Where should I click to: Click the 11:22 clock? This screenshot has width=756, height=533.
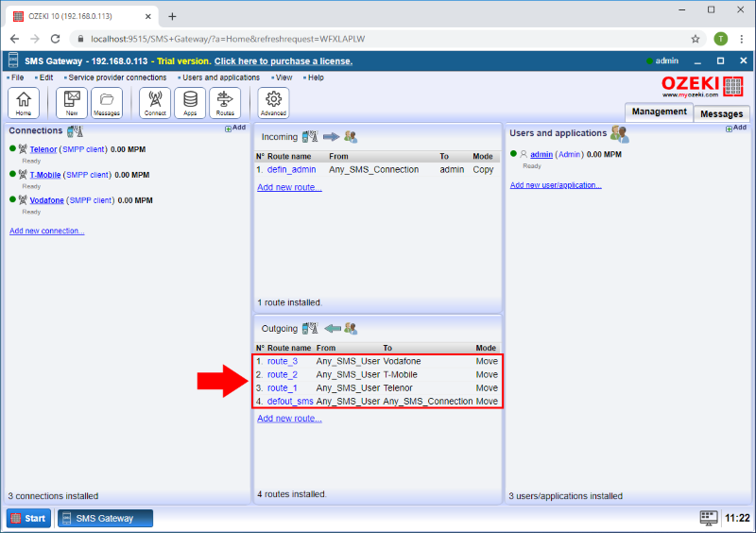737,519
